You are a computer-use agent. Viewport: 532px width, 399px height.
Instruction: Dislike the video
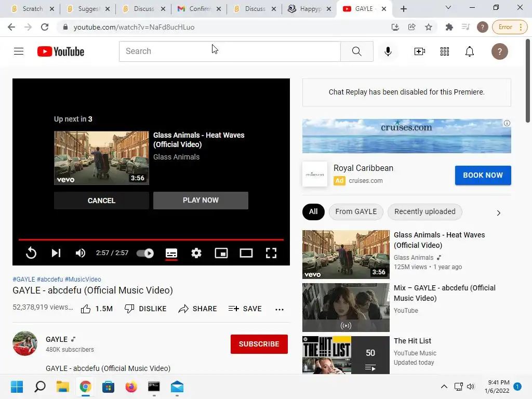[x=145, y=309]
